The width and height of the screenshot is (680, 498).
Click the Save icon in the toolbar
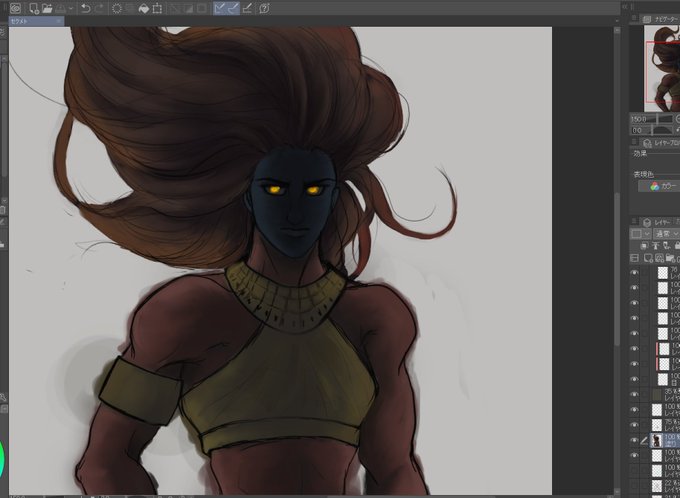tap(60, 8)
